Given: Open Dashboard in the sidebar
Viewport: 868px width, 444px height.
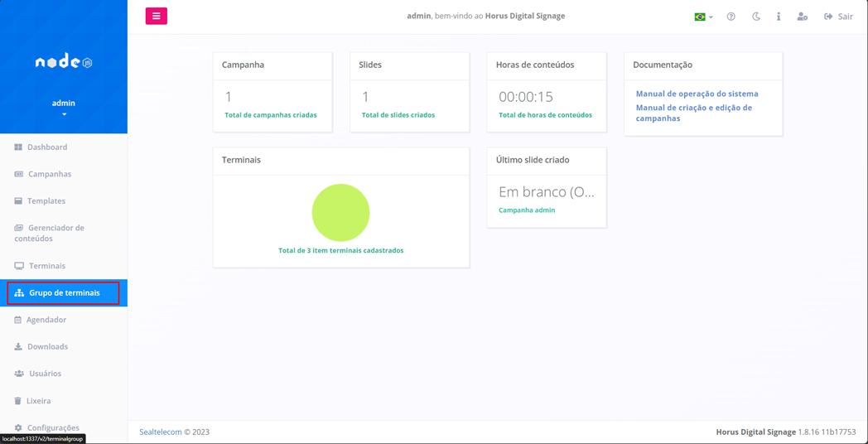Looking at the screenshot, I should point(47,147).
